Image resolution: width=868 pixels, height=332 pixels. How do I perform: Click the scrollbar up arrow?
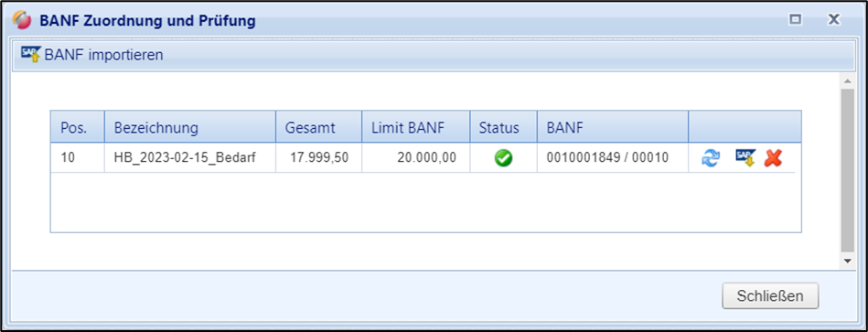coord(847,81)
